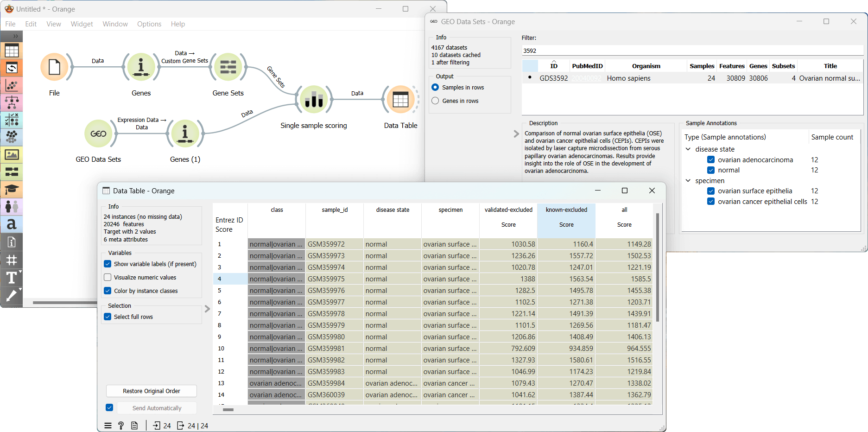Click the 1557.72 known-excluded score cell

[566, 256]
